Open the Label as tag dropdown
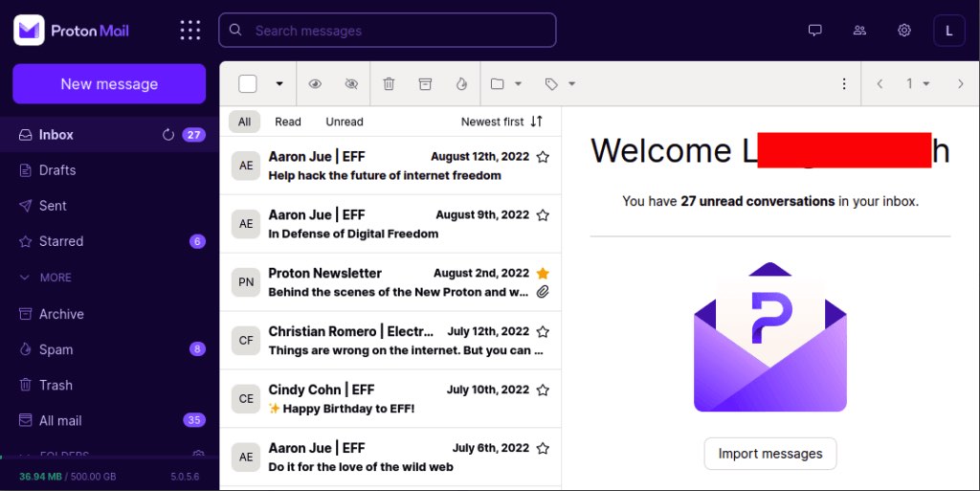The width and height of the screenshot is (980, 491). [x=560, y=84]
